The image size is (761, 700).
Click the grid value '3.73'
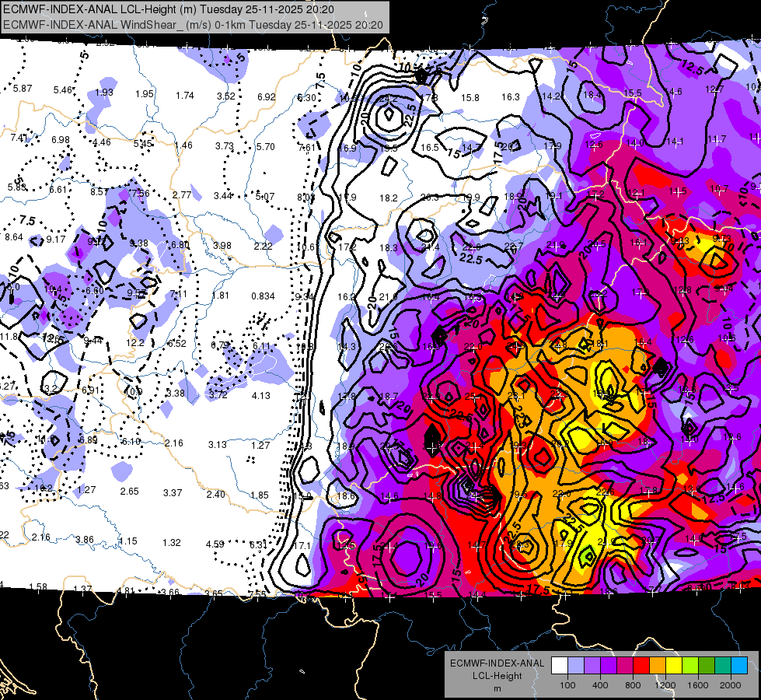(225, 145)
